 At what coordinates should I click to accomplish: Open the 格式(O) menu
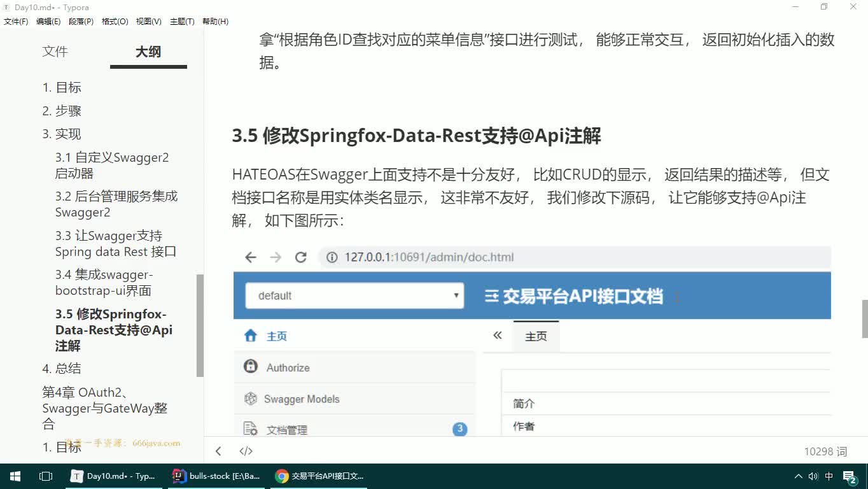115,22
